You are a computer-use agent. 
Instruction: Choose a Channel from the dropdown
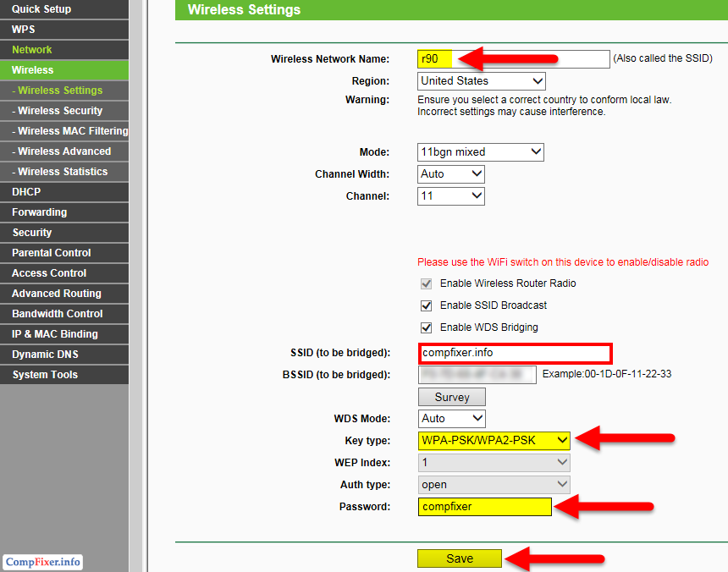(451, 196)
